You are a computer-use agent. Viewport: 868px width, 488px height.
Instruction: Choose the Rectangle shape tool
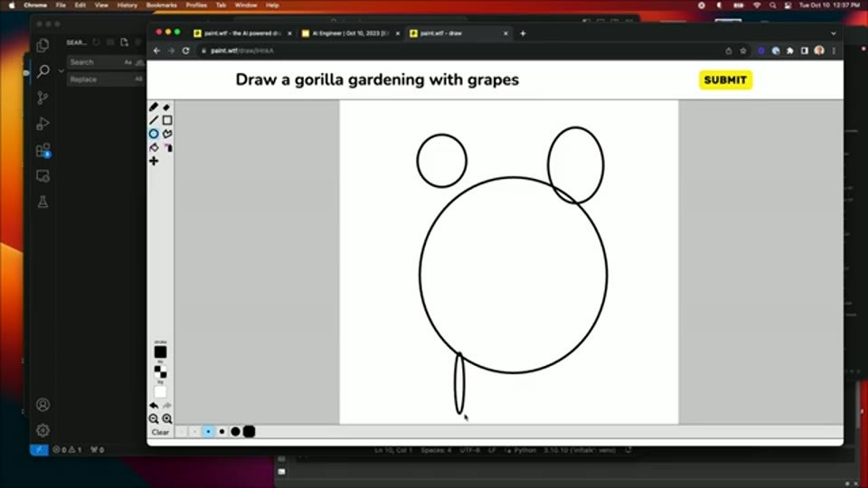[167, 120]
